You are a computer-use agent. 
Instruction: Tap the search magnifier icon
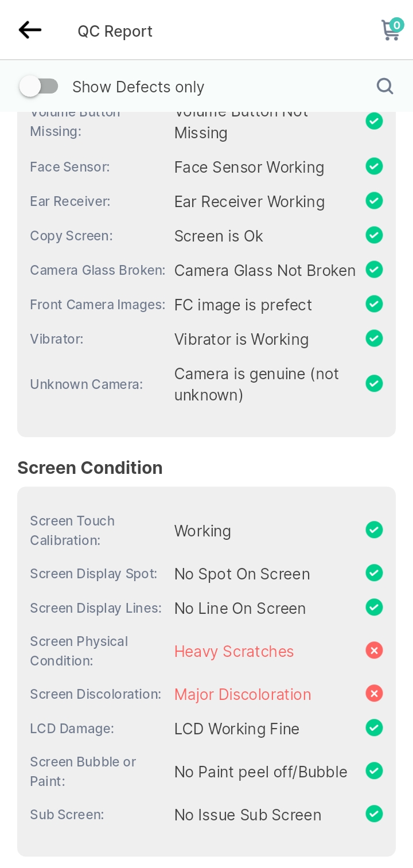click(x=385, y=87)
